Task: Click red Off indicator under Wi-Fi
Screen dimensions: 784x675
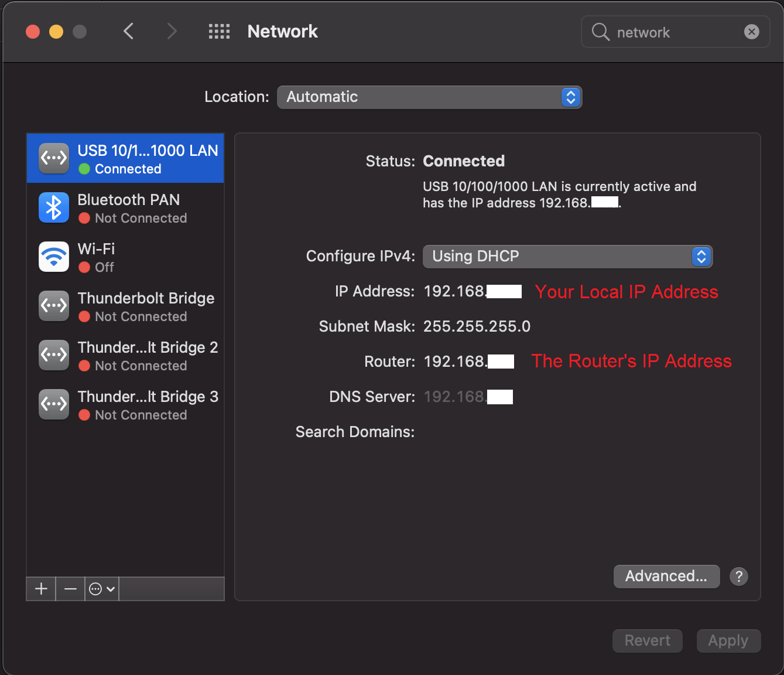Action: tap(84, 267)
